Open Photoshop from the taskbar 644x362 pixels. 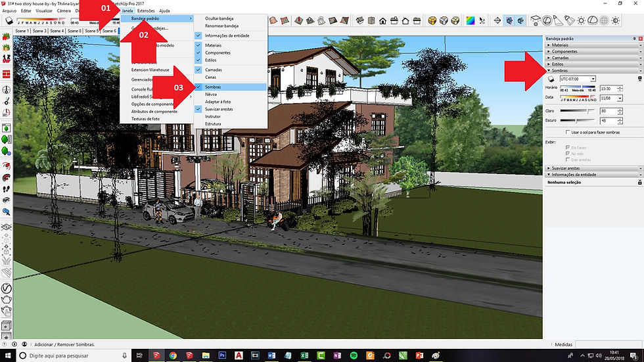pyautogui.click(x=222, y=355)
